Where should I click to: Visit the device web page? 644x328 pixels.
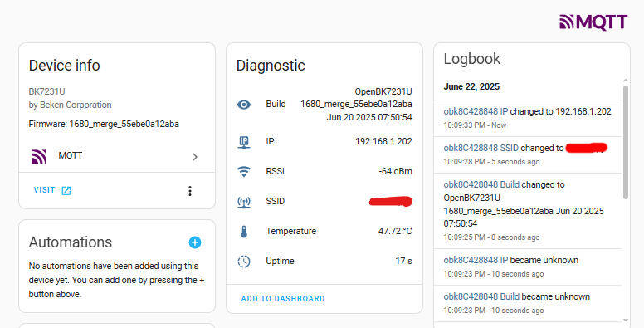52,190
